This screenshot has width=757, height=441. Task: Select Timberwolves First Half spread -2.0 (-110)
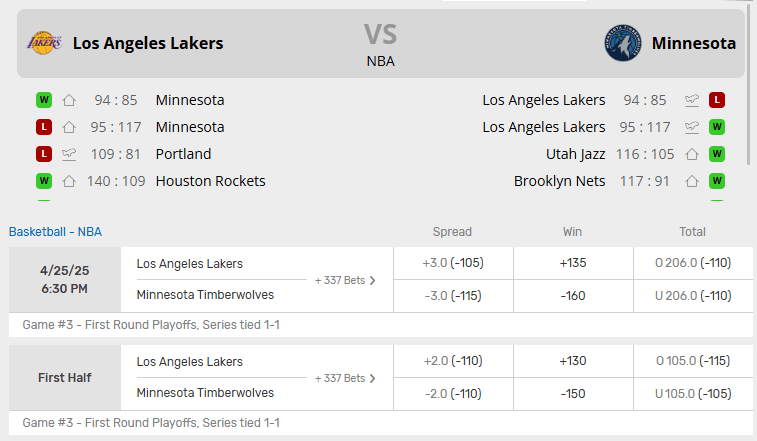[453, 394]
